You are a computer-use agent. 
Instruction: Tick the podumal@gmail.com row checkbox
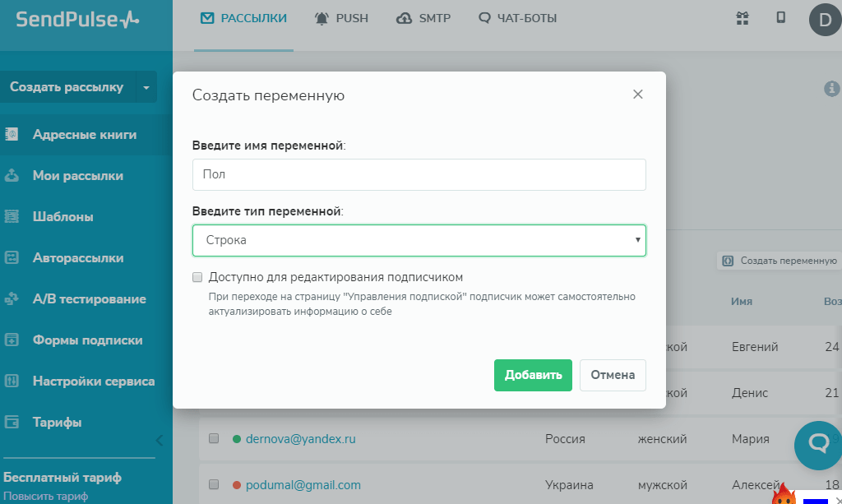(214, 485)
